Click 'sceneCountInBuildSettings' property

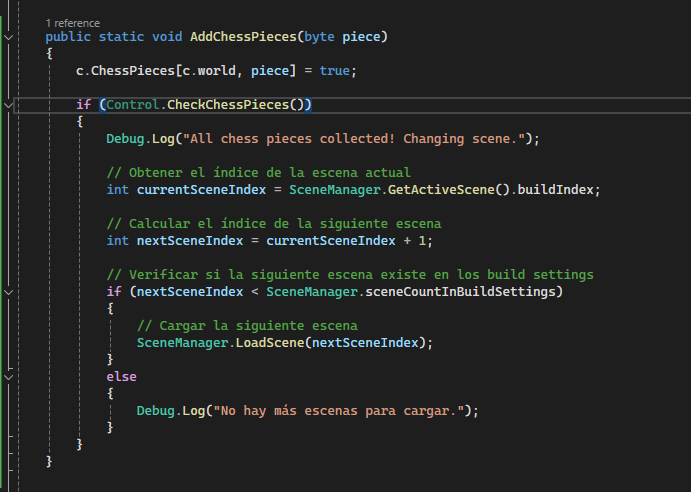(x=460, y=291)
